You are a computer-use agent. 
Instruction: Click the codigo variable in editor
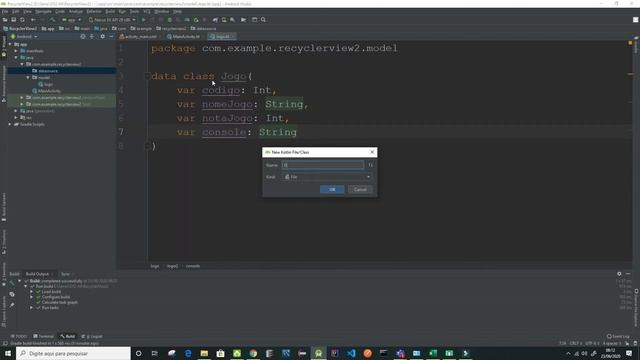[221, 90]
